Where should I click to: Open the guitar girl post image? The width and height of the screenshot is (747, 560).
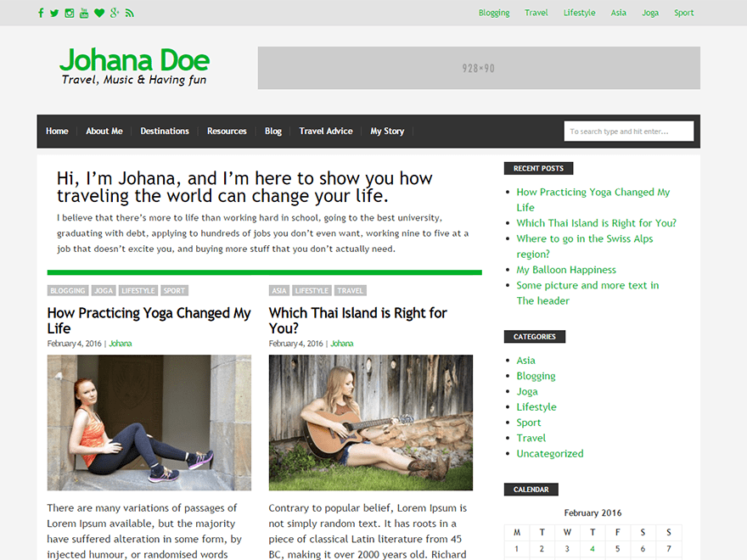pyautogui.click(x=371, y=423)
